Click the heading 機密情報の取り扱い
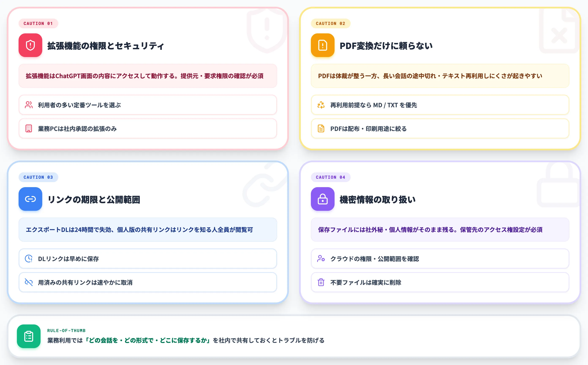The image size is (588, 365). coord(377,199)
